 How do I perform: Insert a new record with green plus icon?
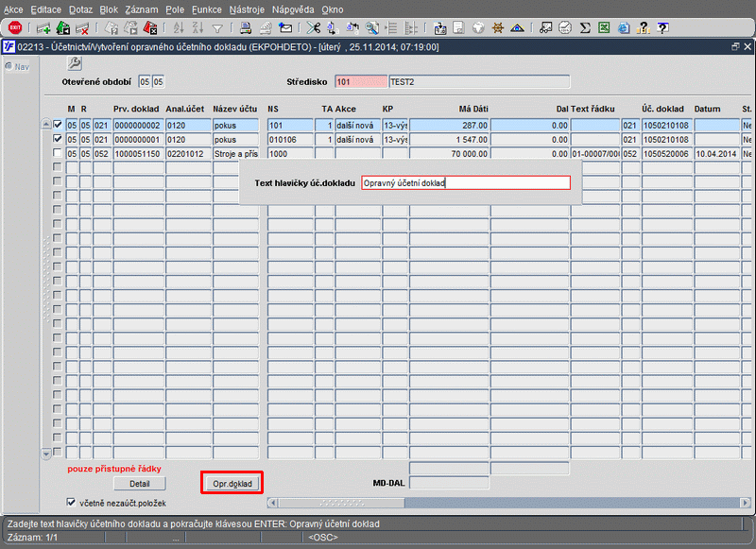point(43,28)
